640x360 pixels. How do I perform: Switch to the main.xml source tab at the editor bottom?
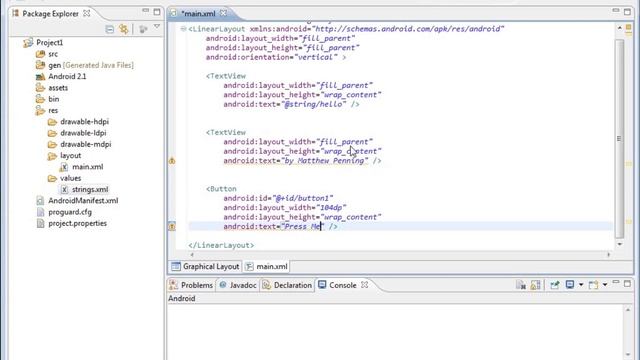tap(267, 267)
